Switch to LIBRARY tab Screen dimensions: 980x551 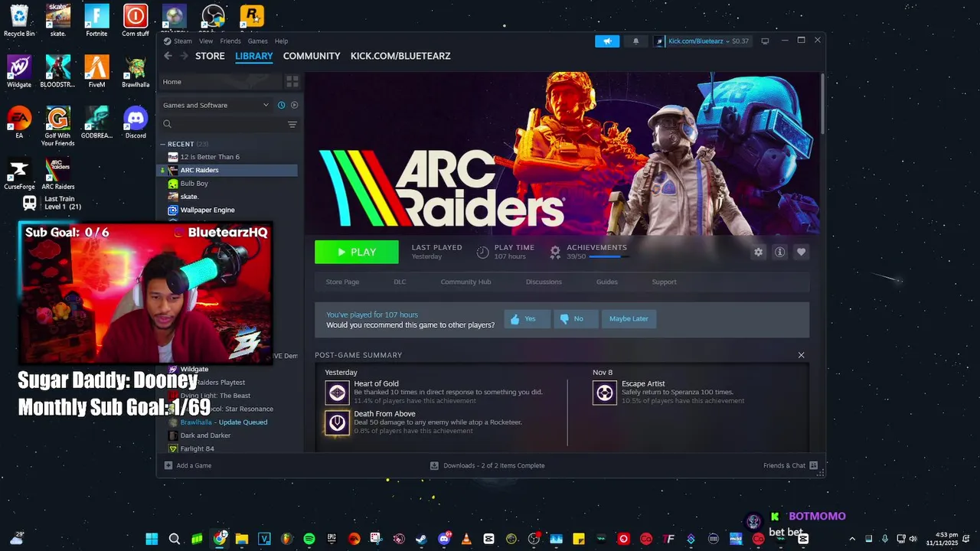pos(254,56)
